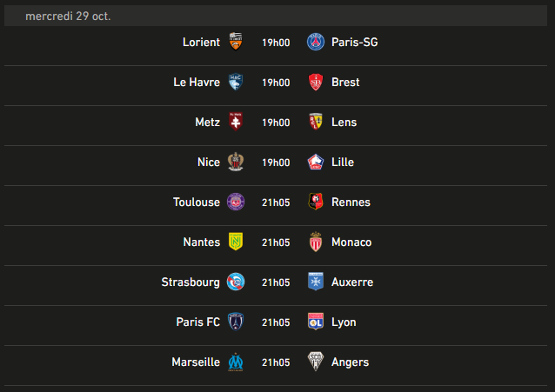The width and height of the screenshot is (555, 392).
Task: Click the Olympique de Marseille logo
Action: pyautogui.click(x=235, y=362)
